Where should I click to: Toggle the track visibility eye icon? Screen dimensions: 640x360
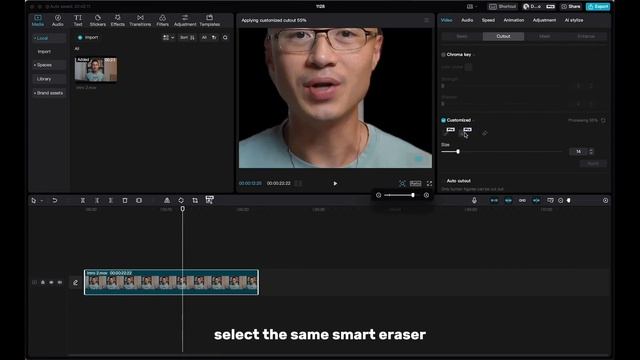51,282
